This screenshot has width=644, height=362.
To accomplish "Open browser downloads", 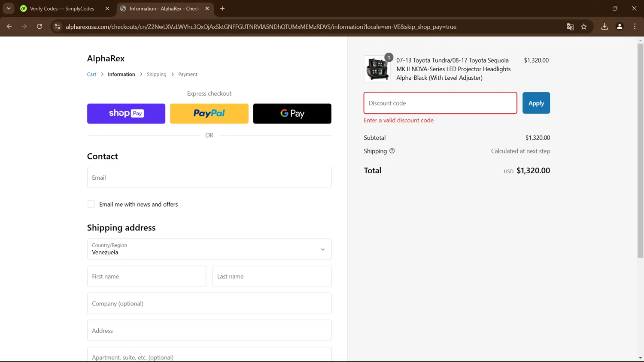I will click(605, 27).
